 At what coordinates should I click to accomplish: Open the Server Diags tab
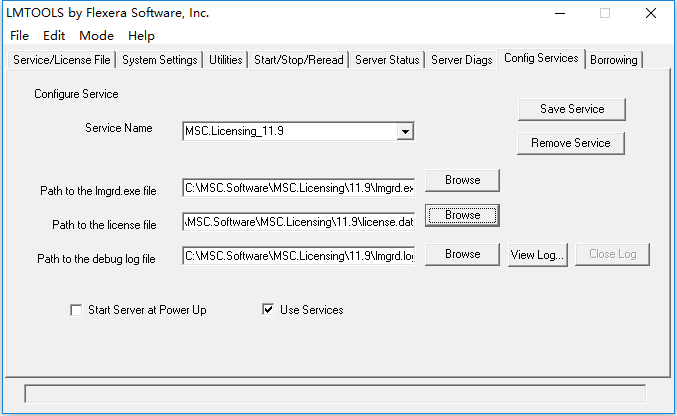(462, 60)
